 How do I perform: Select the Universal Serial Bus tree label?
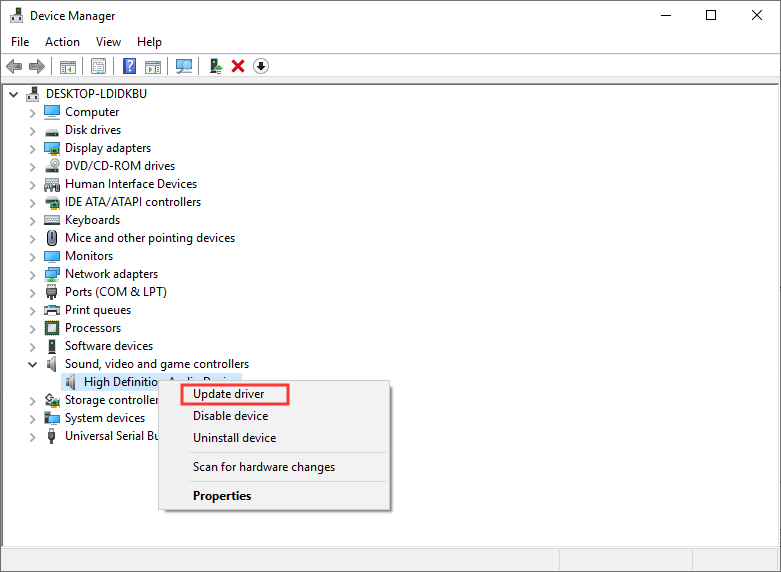tap(112, 436)
